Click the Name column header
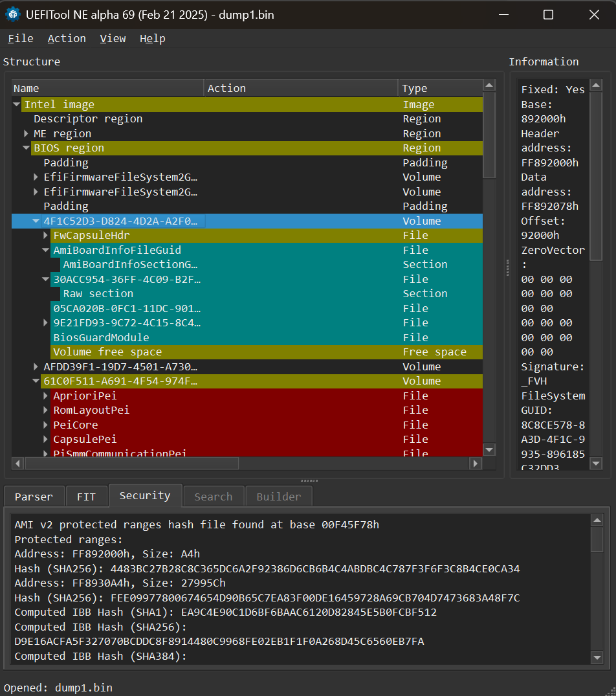Viewport: 616px width, 696px height. click(108, 88)
